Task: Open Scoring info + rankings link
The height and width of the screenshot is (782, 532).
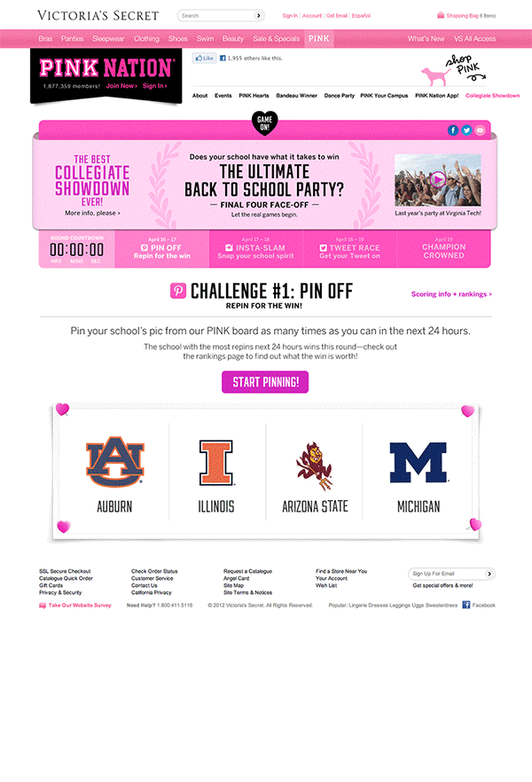Action: (x=451, y=294)
